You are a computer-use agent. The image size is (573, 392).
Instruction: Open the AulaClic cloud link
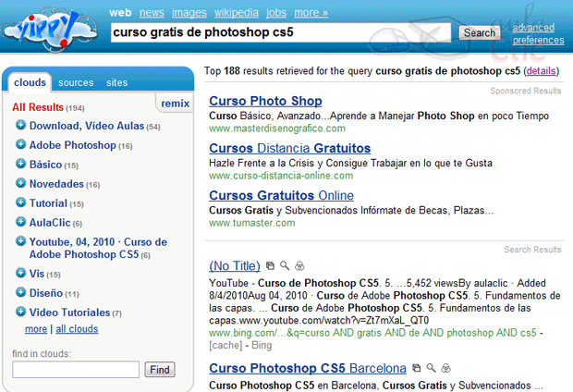click(x=50, y=222)
